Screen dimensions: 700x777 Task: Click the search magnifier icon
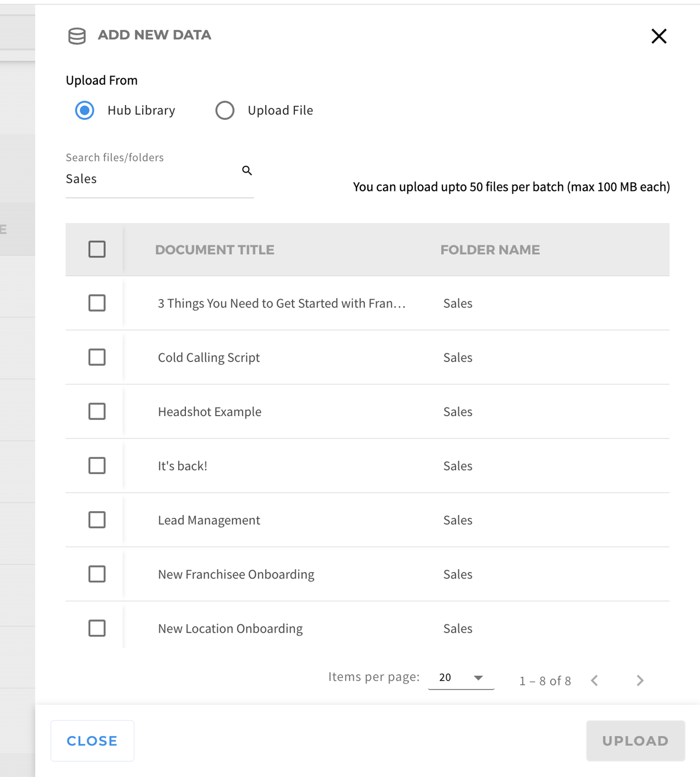point(247,171)
